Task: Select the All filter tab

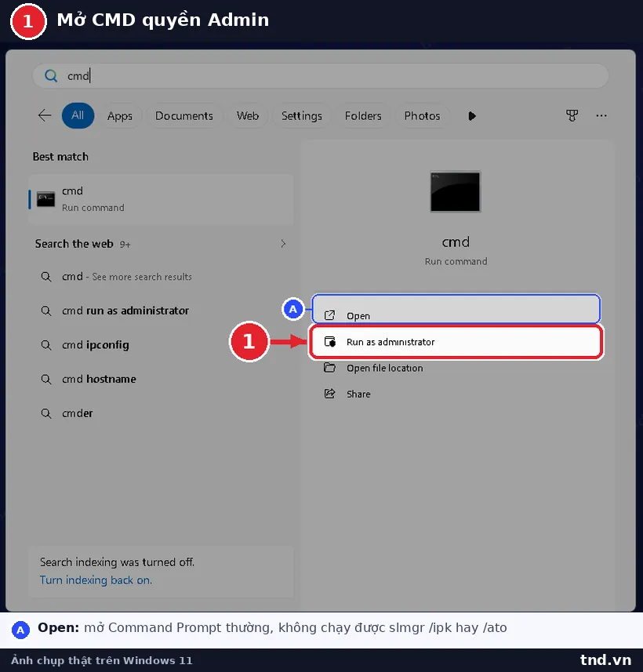Action: pyautogui.click(x=78, y=115)
